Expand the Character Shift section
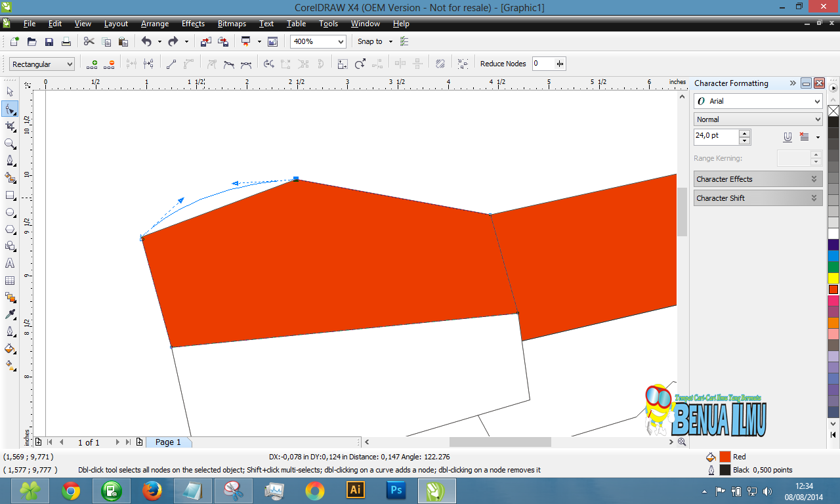This screenshot has height=504, width=840. pyautogui.click(x=758, y=198)
